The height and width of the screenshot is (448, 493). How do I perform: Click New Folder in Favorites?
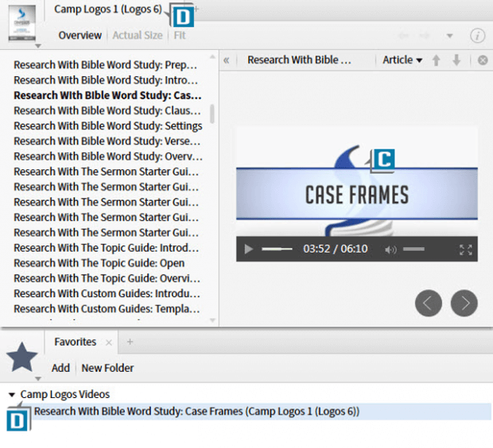click(x=107, y=368)
